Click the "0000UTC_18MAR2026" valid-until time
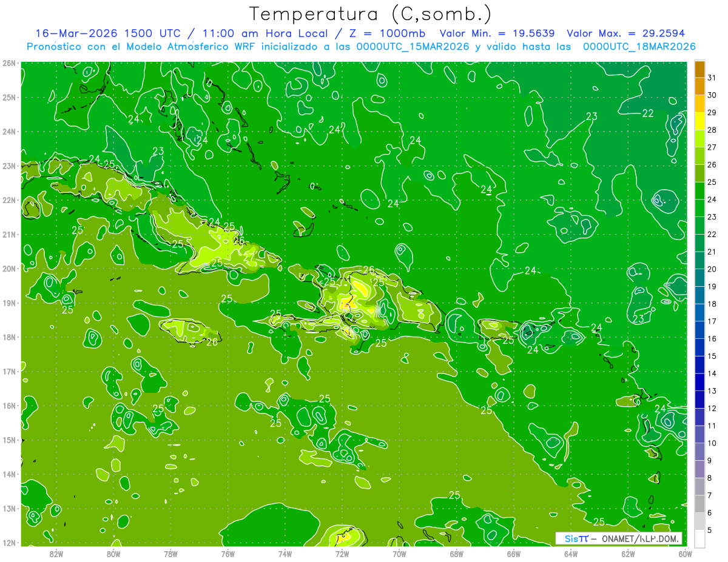Viewport: 728px width, 562px height. click(639, 47)
